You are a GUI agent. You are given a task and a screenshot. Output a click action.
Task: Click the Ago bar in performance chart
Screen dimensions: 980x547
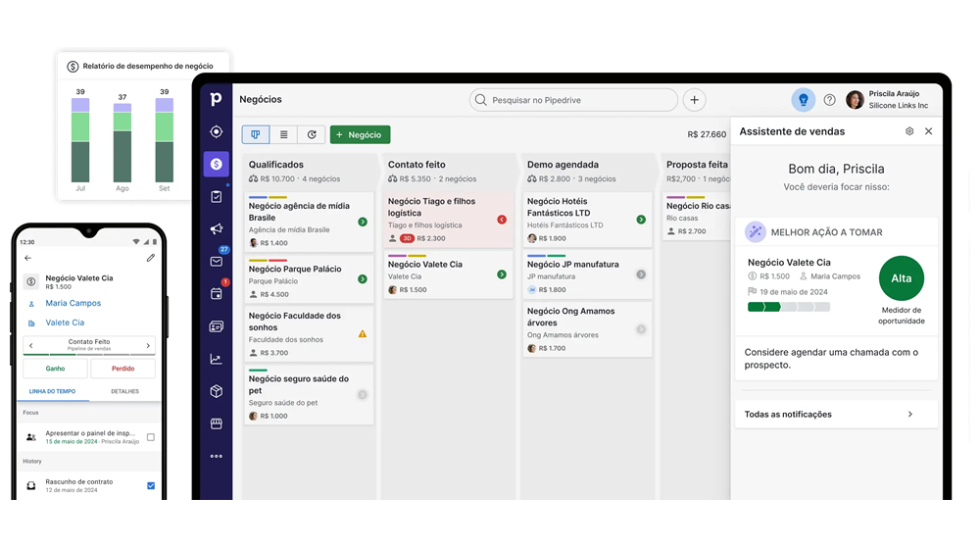[122, 143]
